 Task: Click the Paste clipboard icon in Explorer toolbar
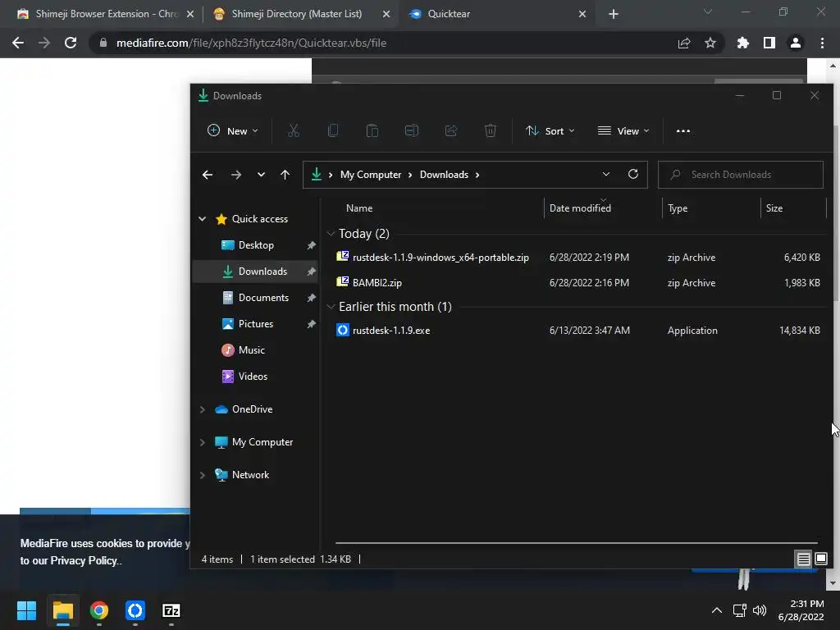(x=372, y=130)
